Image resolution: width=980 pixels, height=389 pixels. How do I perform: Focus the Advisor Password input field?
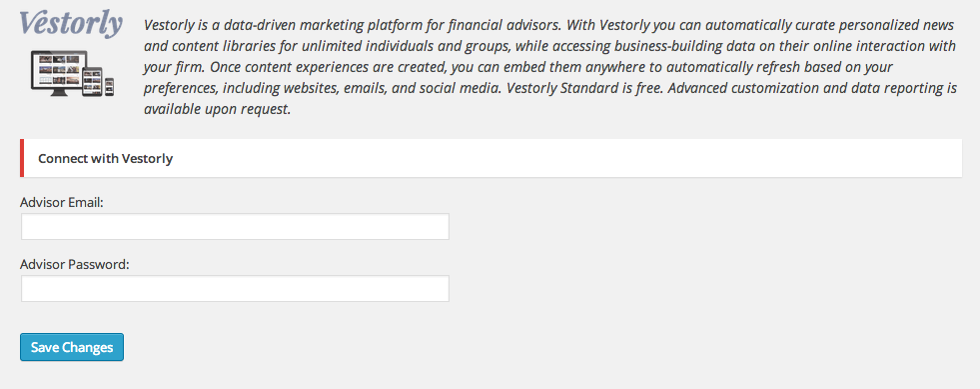click(x=235, y=288)
